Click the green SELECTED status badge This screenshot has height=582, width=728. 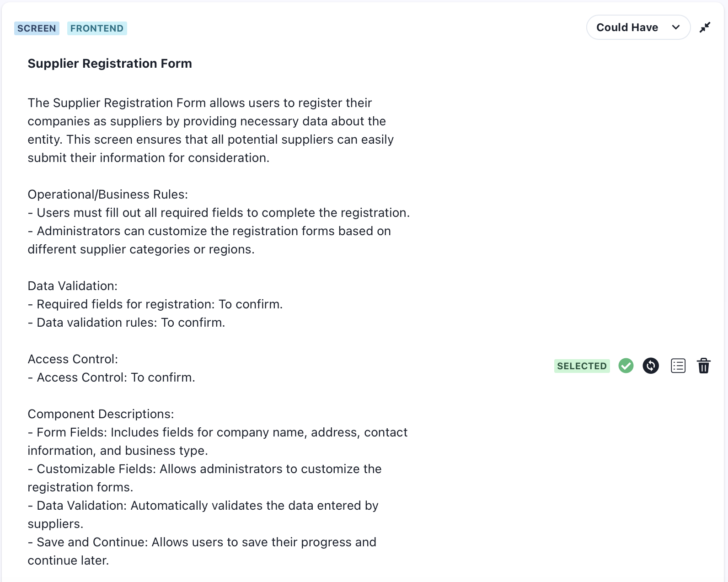coord(582,366)
